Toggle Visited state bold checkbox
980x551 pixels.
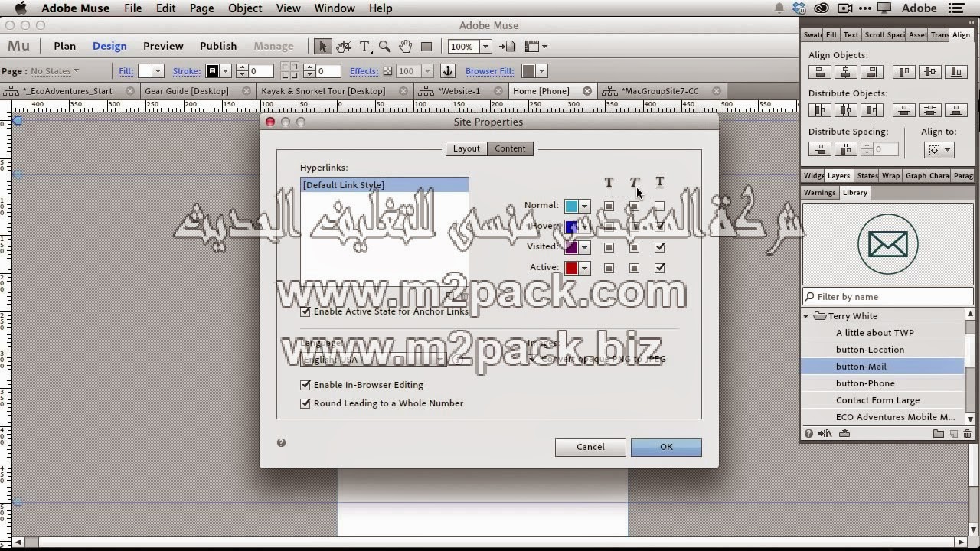(x=609, y=247)
